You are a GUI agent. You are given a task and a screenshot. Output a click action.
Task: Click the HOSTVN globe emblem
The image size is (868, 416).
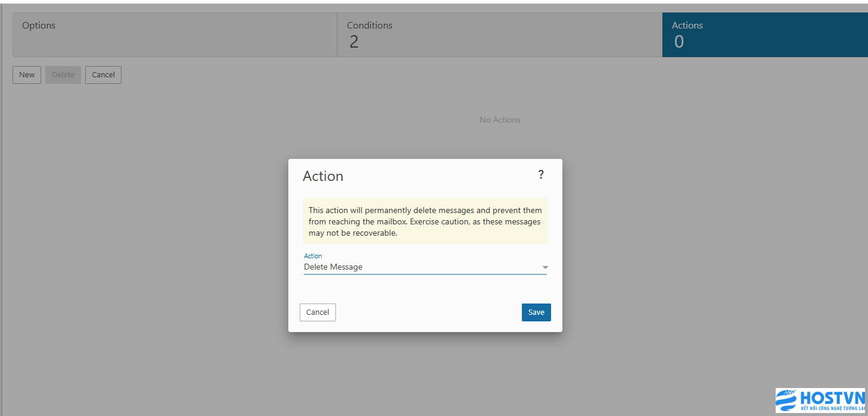click(x=786, y=400)
